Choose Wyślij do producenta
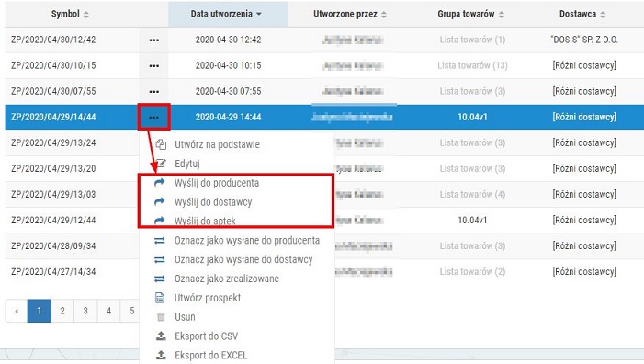This screenshot has width=644, height=364. pyautogui.click(x=217, y=183)
